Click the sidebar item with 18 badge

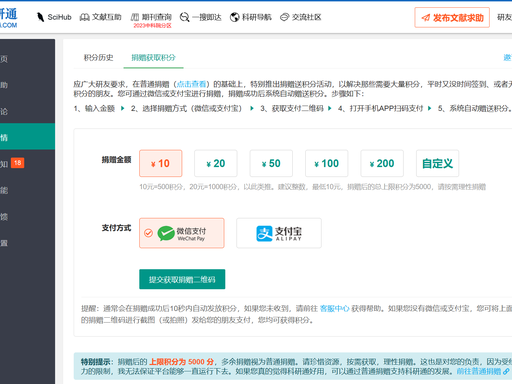pyautogui.click(x=27, y=163)
